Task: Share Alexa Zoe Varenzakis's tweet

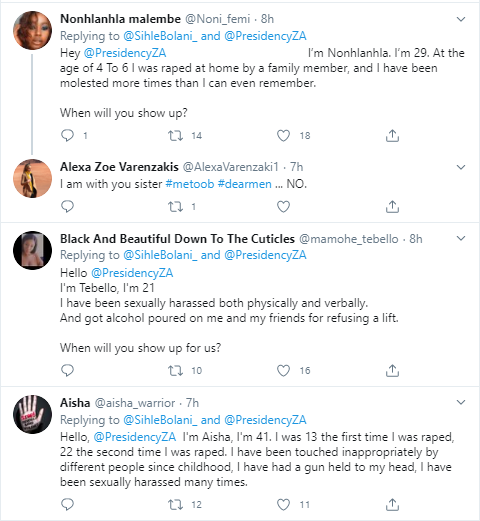Action: [x=392, y=207]
